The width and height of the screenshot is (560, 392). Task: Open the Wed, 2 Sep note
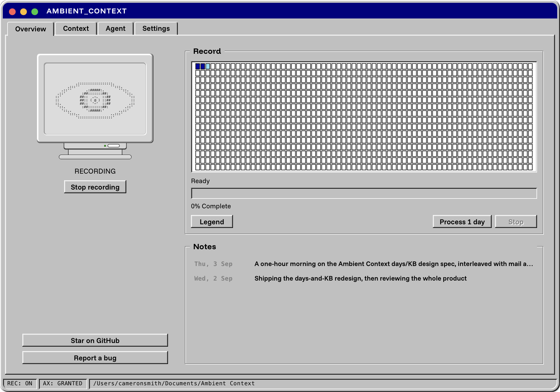pos(364,278)
